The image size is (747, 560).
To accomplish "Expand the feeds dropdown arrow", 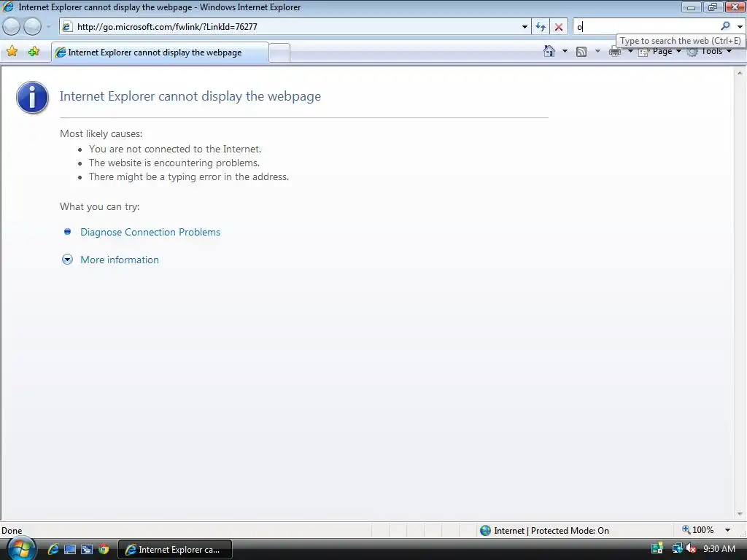I will 598,51.
